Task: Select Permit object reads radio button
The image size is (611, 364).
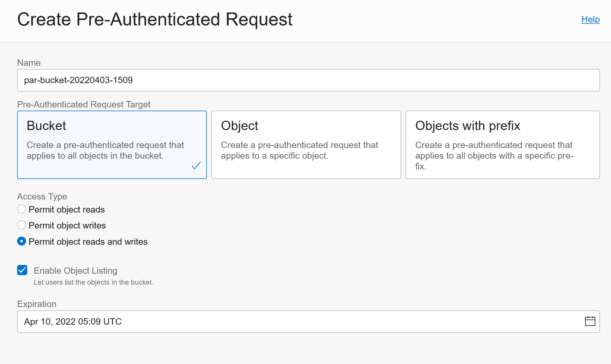Action: 22,209
